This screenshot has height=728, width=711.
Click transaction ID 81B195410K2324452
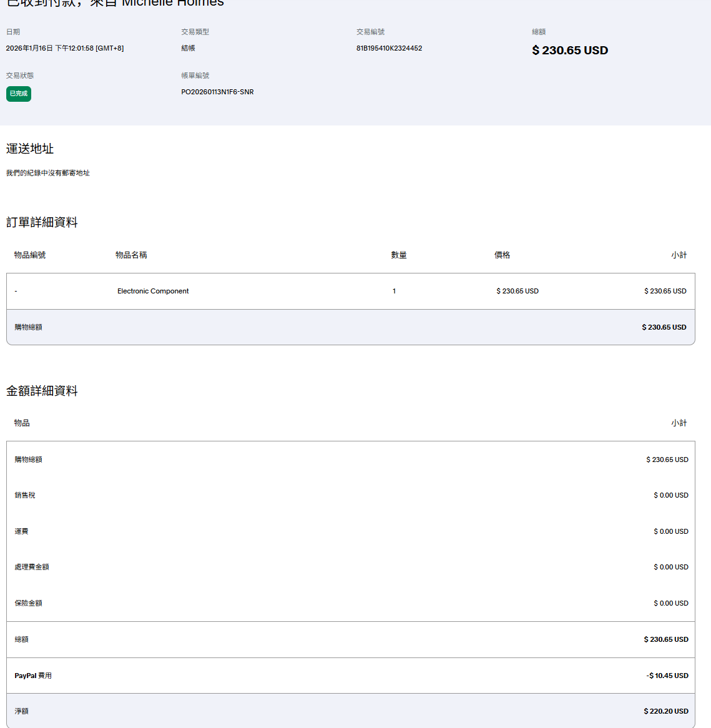coord(389,48)
